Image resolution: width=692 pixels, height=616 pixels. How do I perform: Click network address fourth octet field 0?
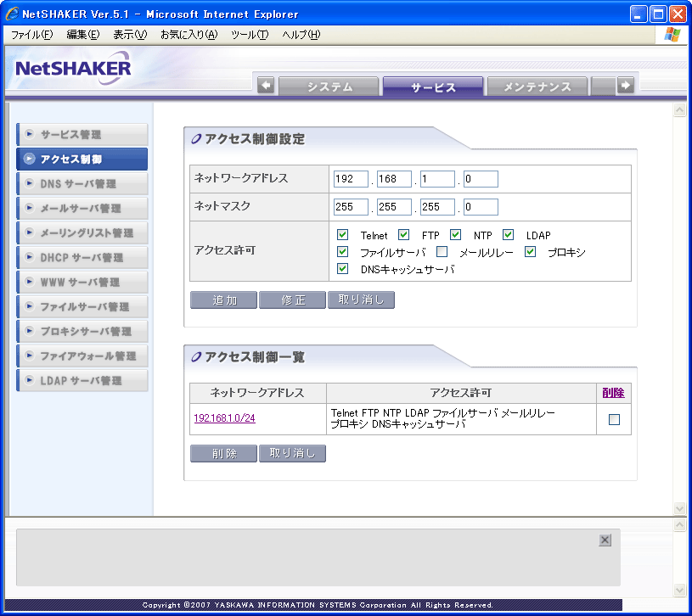tap(481, 179)
